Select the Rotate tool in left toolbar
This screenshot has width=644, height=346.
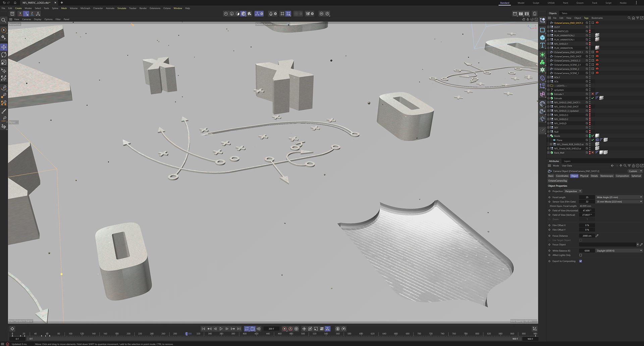click(4, 55)
